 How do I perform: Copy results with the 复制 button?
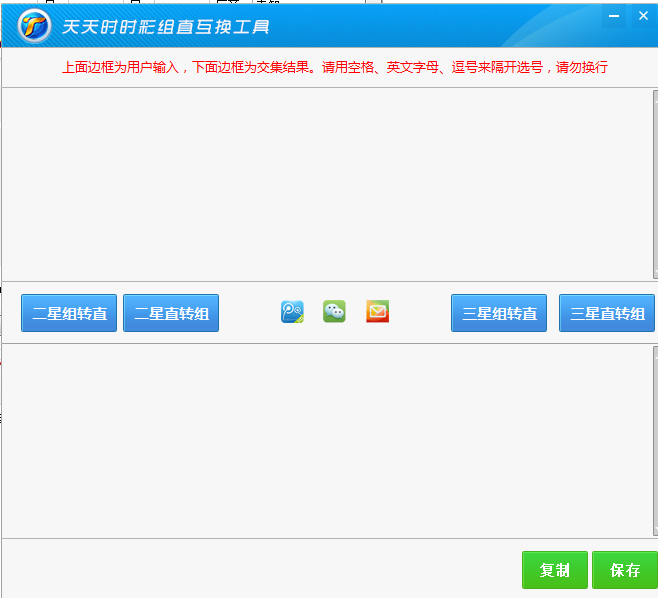coord(555,570)
